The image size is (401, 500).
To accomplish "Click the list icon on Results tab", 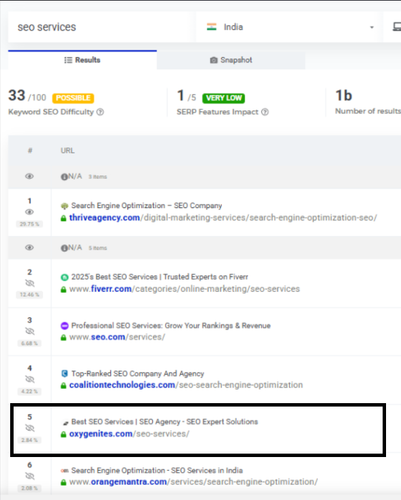I will 68,60.
